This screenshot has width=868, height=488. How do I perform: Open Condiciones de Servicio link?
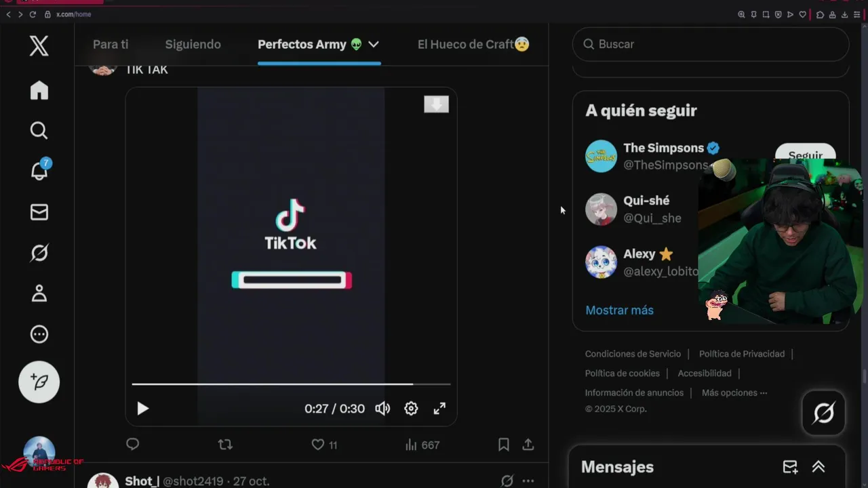click(633, 354)
